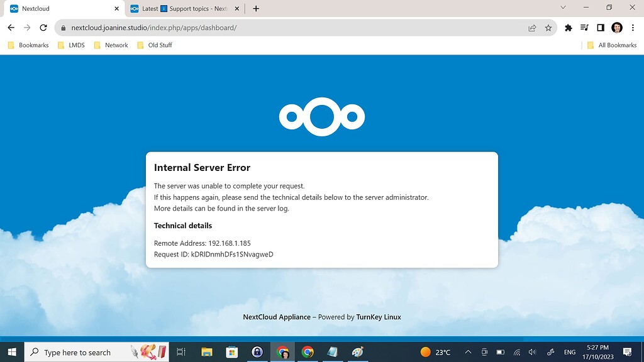Open a new tab with the plus button
Viewport: 644px width, 362px height.
click(x=256, y=9)
